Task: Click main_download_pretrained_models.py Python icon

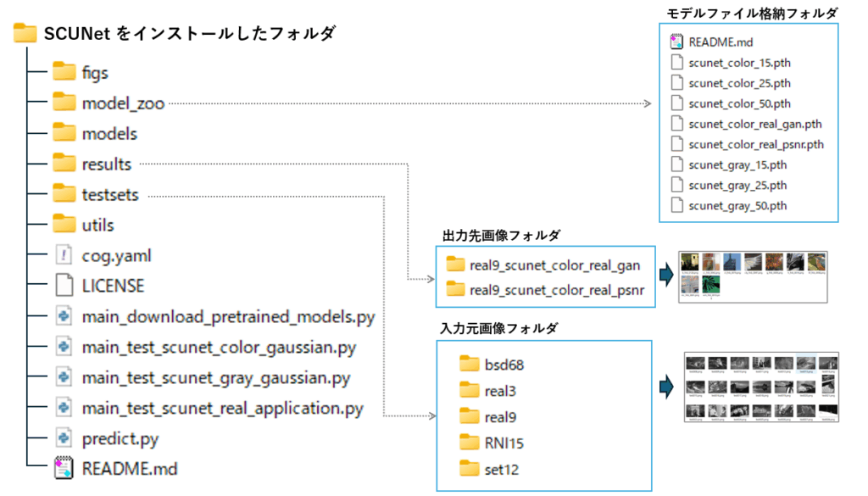Action: [x=64, y=315]
